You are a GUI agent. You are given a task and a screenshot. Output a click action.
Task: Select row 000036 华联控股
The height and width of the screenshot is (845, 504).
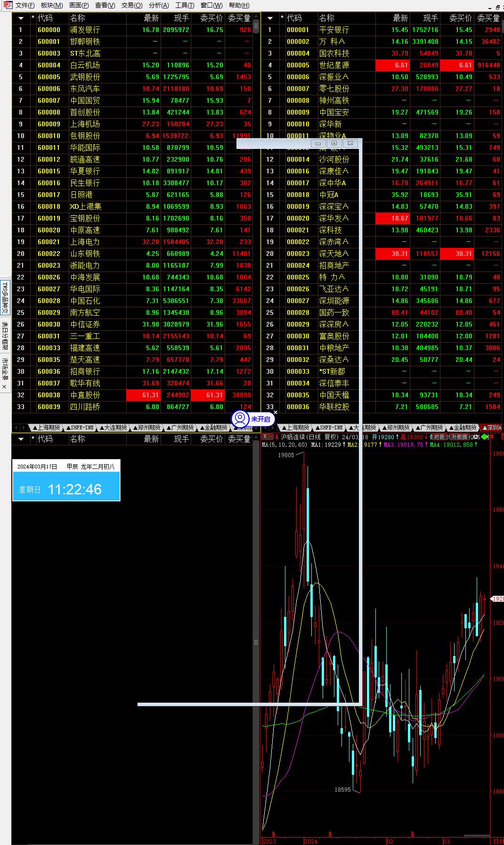pos(382,407)
